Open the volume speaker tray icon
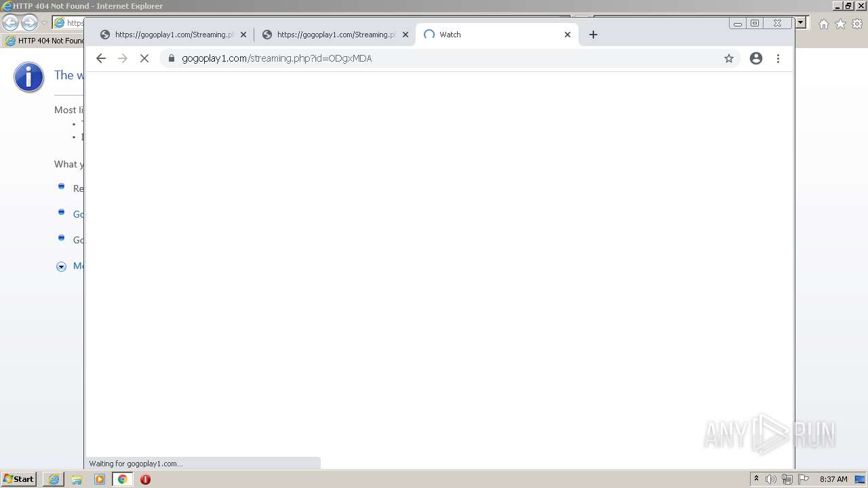The width and height of the screenshot is (868, 488). click(x=771, y=479)
